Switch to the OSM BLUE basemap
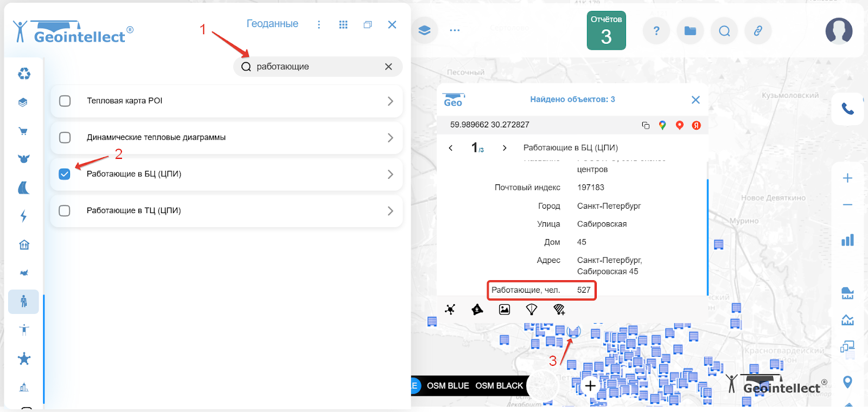This screenshot has height=412, width=868. coord(448,385)
